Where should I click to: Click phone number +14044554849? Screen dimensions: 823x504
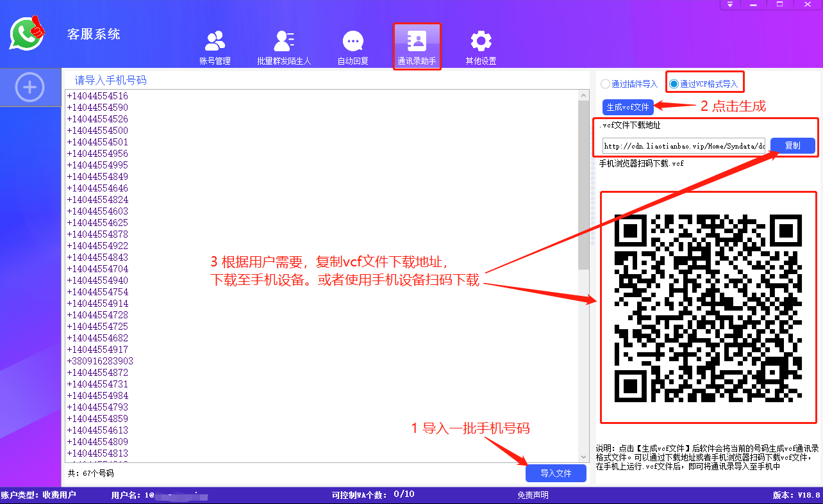[97, 177]
